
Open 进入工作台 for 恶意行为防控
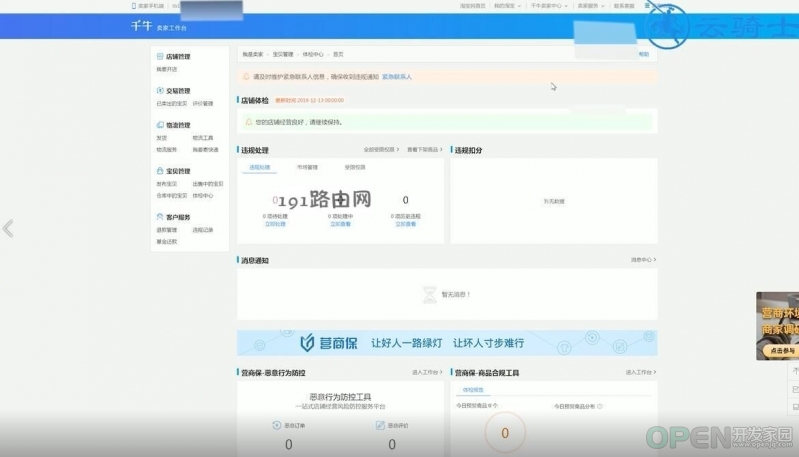click(x=427, y=372)
